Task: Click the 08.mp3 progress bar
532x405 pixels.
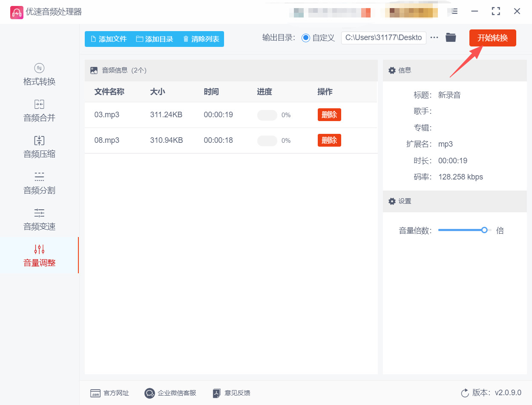Action: tap(267, 141)
